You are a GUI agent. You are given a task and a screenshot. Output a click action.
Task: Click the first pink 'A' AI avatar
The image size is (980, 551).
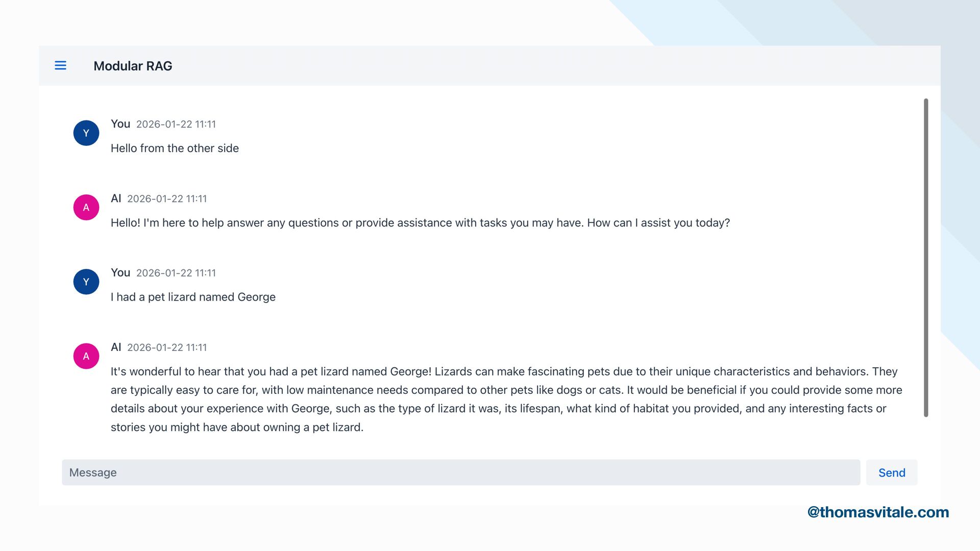[86, 208]
